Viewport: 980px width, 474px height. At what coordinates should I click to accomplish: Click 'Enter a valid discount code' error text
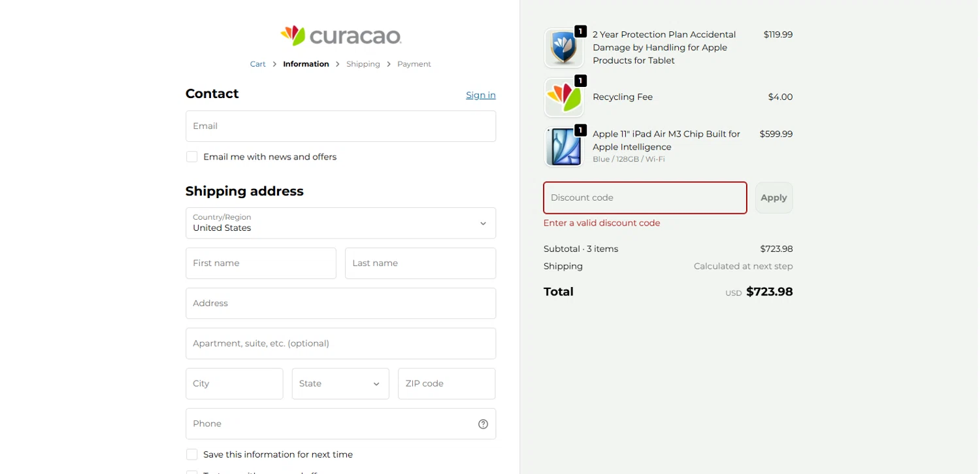coord(602,223)
